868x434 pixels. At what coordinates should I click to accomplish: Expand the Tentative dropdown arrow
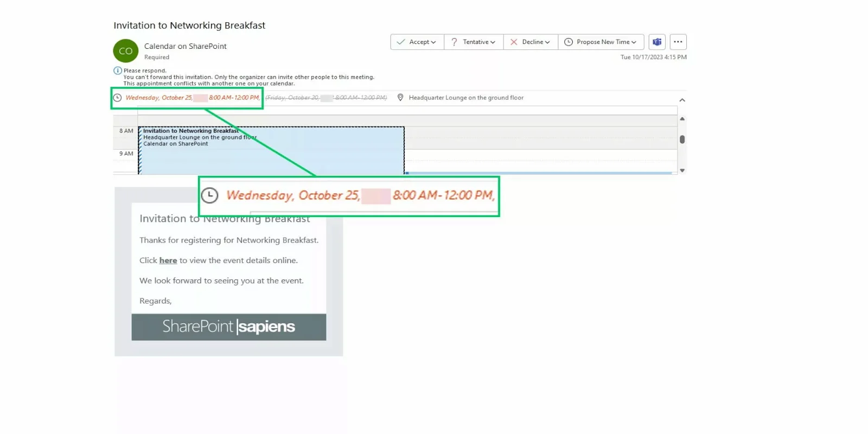tap(493, 42)
